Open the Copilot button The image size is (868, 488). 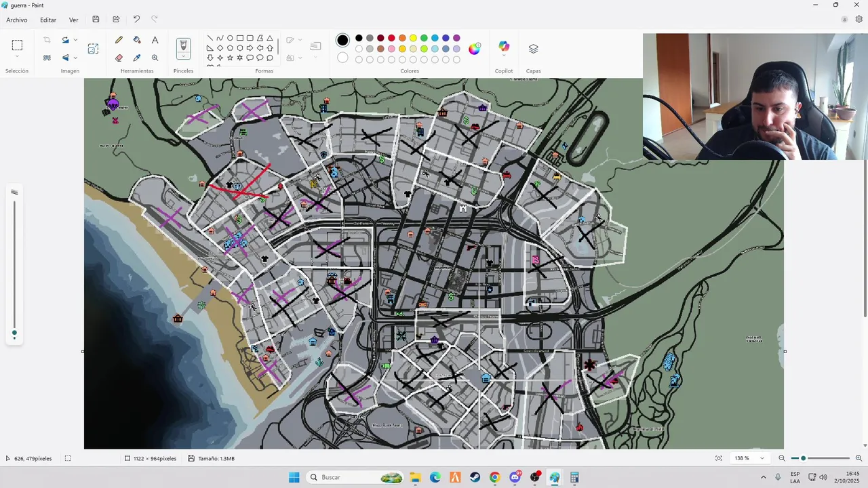[x=504, y=47]
